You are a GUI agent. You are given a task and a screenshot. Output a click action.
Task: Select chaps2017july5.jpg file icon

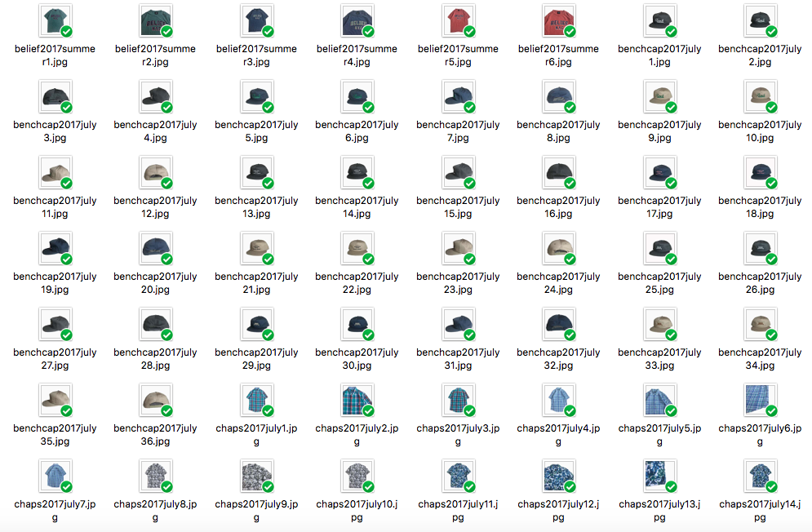(659, 400)
